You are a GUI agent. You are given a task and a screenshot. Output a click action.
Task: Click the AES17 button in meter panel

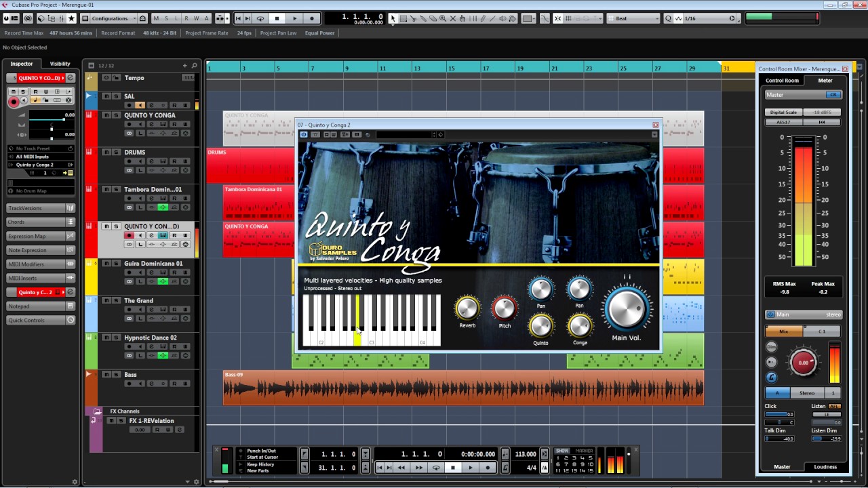[x=783, y=122]
